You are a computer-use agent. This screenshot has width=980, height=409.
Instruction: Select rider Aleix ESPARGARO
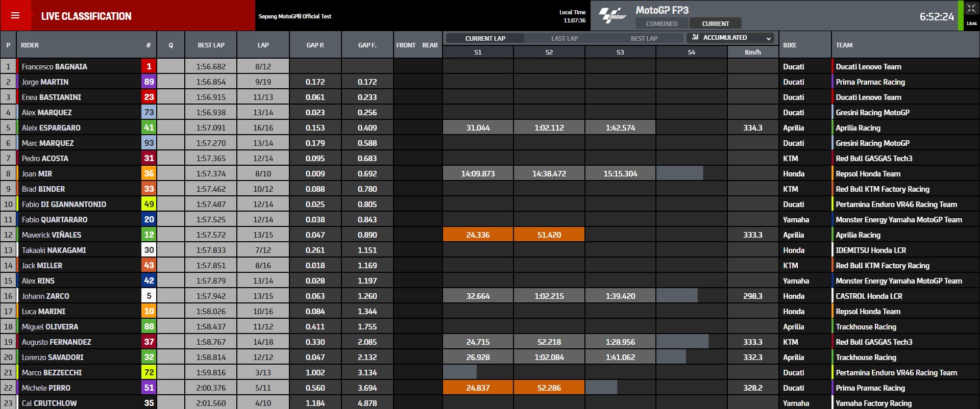[x=51, y=128]
